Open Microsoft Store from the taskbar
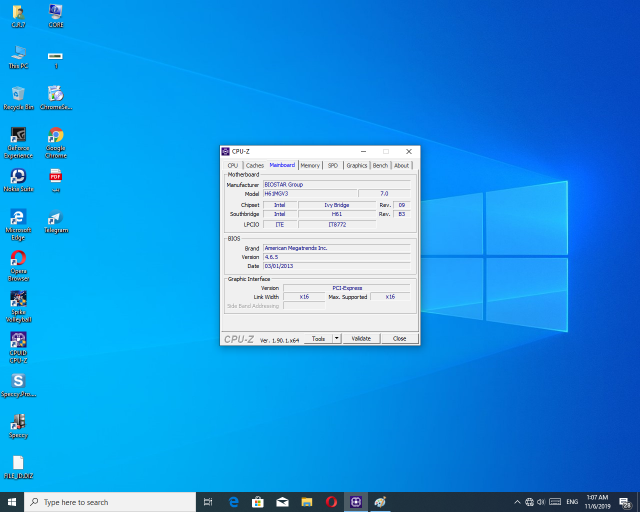 [257, 502]
